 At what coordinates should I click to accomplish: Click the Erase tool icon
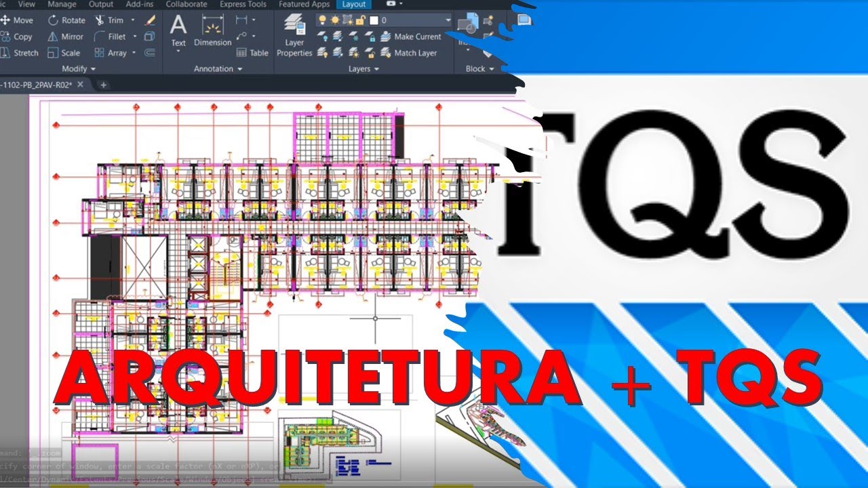click(151, 20)
